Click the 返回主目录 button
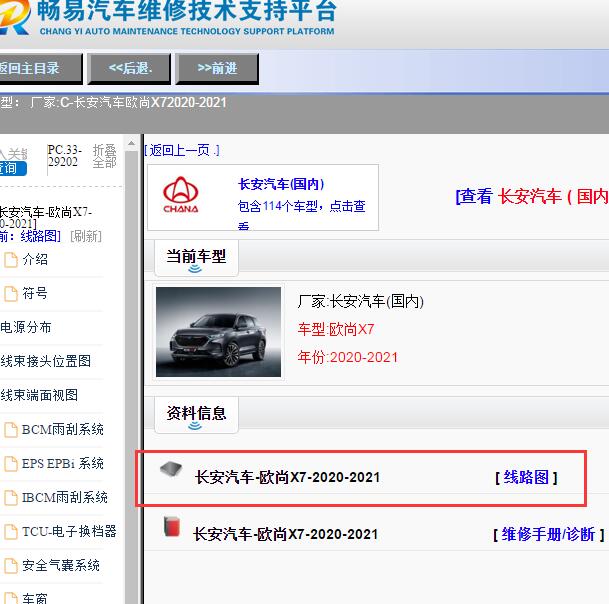Viewport: 609px width, 604px height. pos(40,68)
